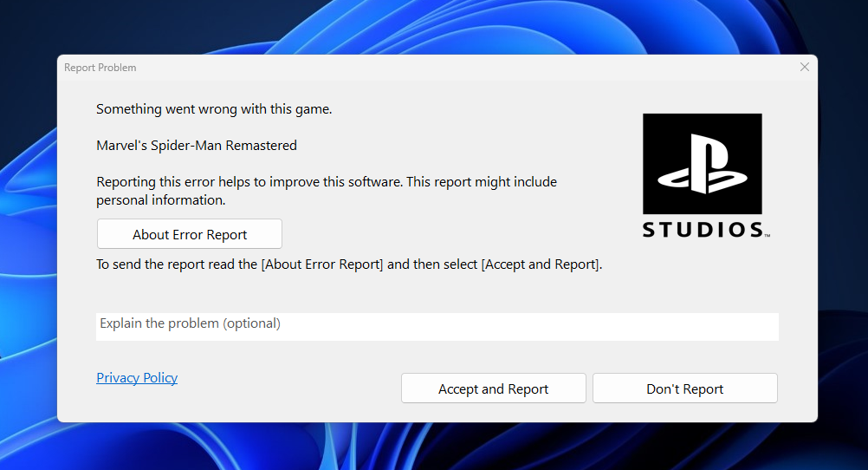Close the Report Problem dialog
The image size is (868, 470).
coord(805,67)
